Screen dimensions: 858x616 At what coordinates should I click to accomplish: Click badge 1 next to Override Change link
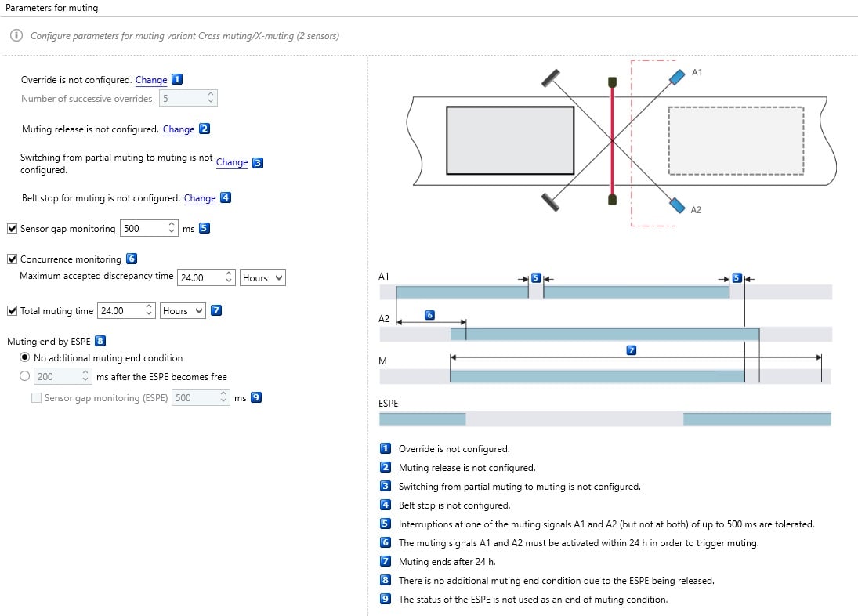(x=177, y=79)
